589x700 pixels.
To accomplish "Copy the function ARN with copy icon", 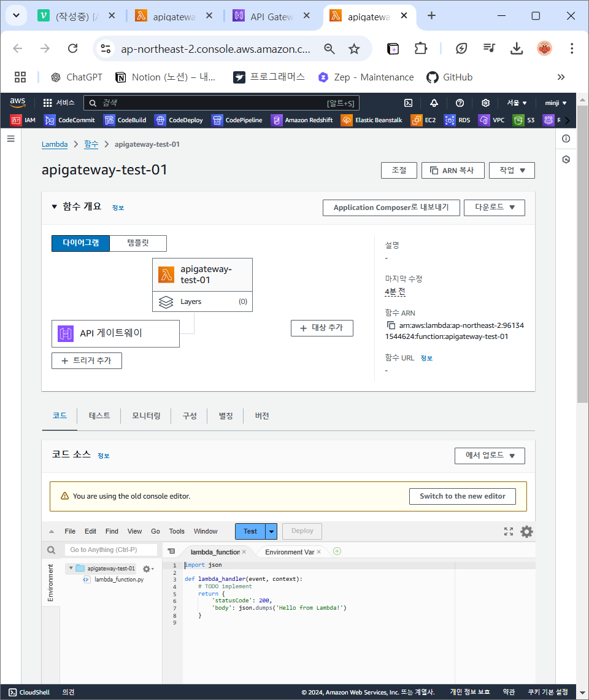I will pyautogui.click(x=391, y=325).
